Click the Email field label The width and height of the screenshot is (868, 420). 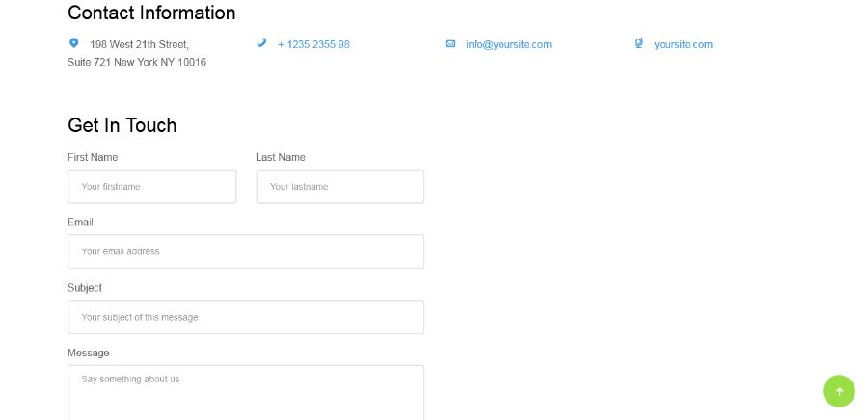[80, 223]
